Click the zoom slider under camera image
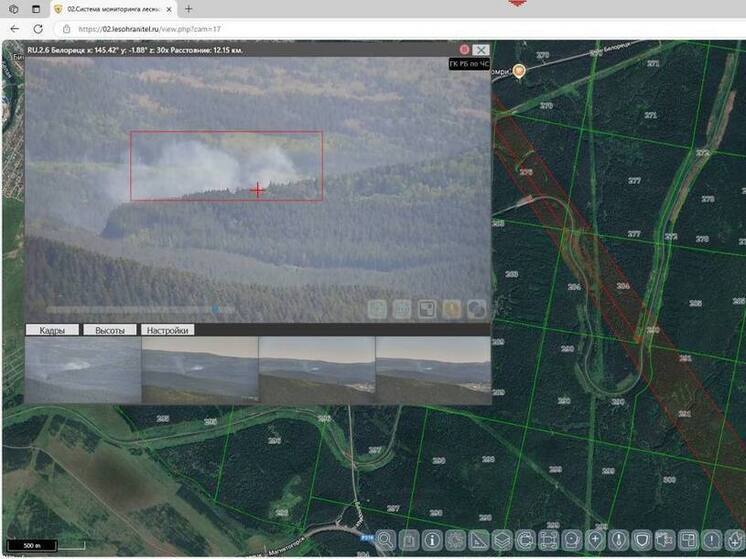This screenshot has width=746, height=559. coord(130,309)
